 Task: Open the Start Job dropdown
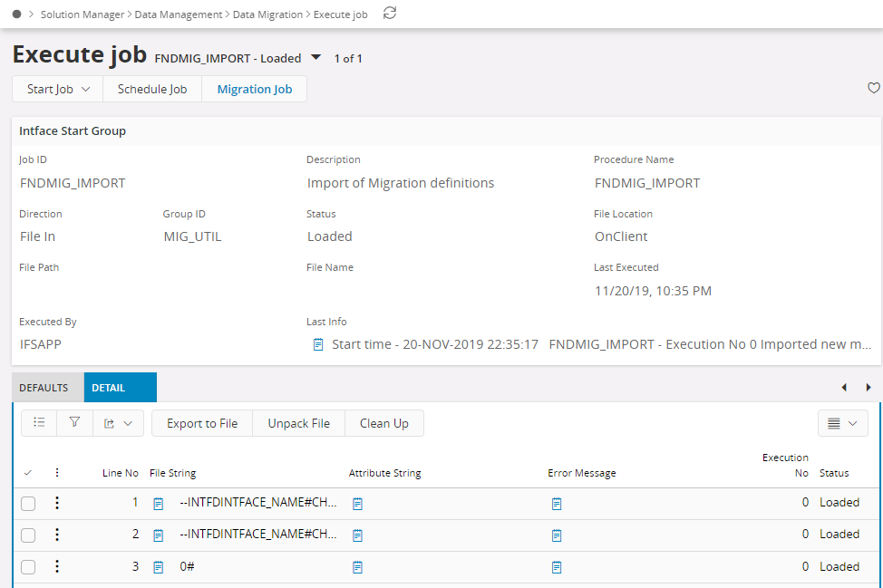56,89
